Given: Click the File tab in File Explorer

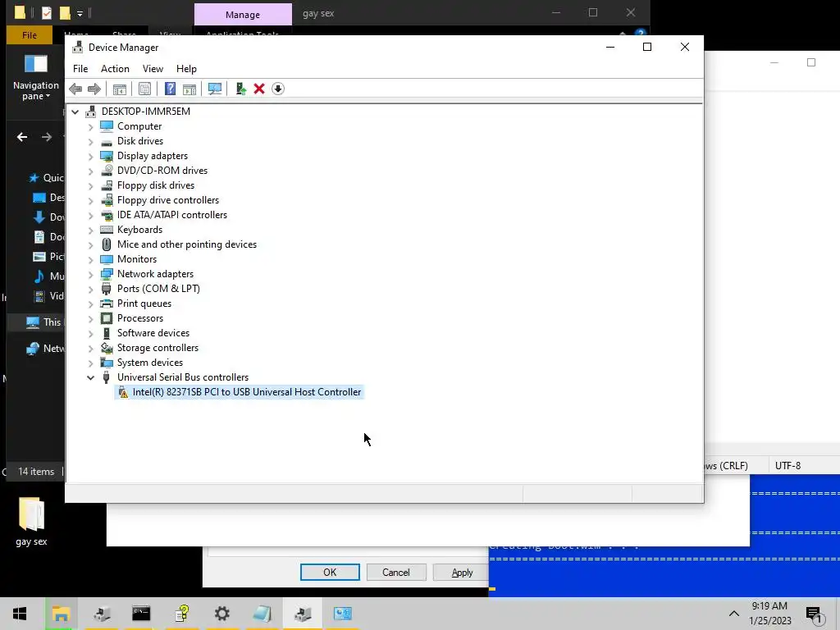Looking at the screenshot, I should point(30,35).
